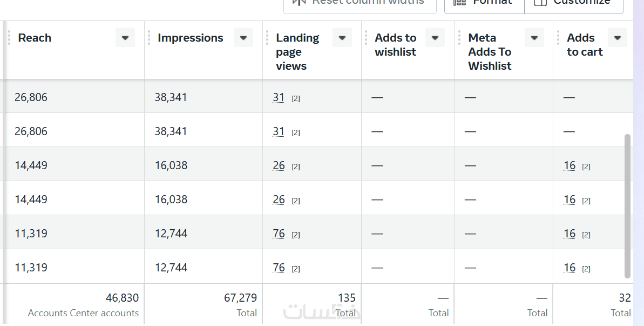This screenshot has height=326, width=644.
Task: Expand the Landing page views column menu
Action: pyautogui.click(x=342, y=38)
